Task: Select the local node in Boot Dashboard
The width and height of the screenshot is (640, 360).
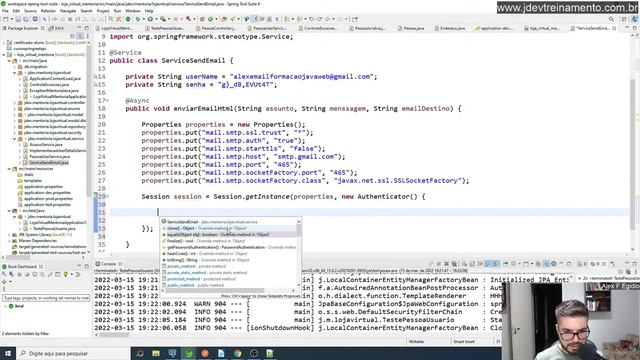Action: (16, 306)
